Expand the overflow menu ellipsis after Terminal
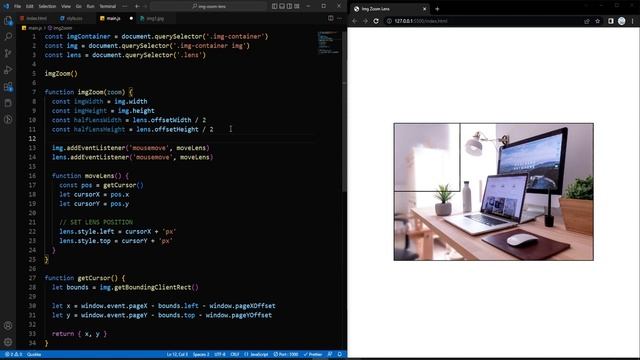Viewport: 640px width, 360px height. (x=125, y=6)
